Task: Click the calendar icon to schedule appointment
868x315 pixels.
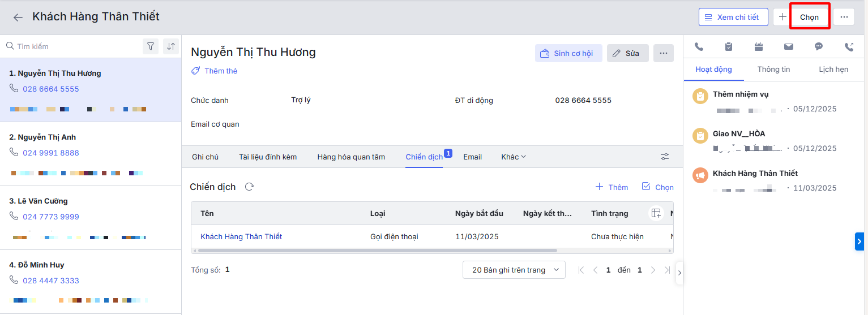Action: click(x=759, y=47)
